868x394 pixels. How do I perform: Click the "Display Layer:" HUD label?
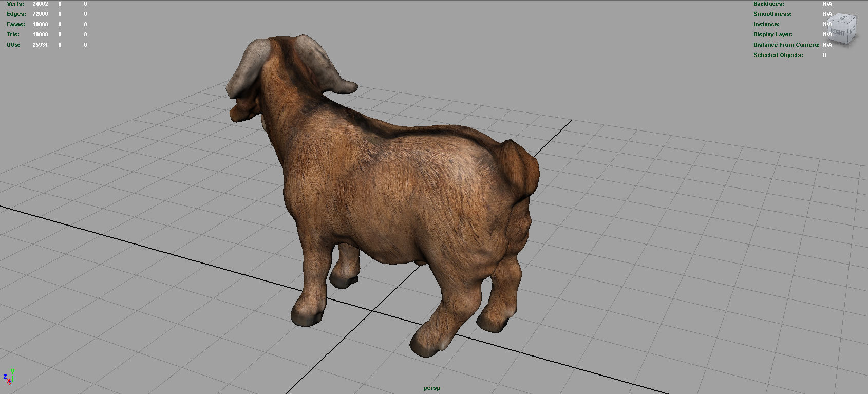[x=773, y=34]
